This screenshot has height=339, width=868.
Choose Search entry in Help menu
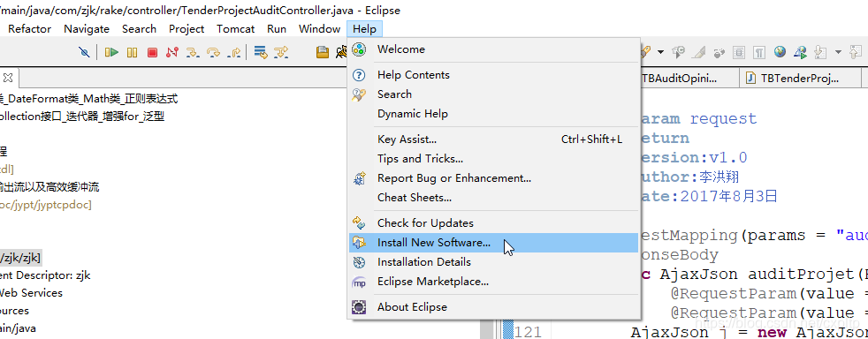(x=494, y=94)
